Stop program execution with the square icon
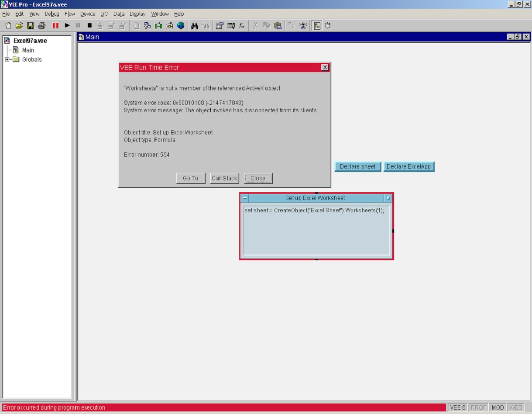 coord(89,26)
